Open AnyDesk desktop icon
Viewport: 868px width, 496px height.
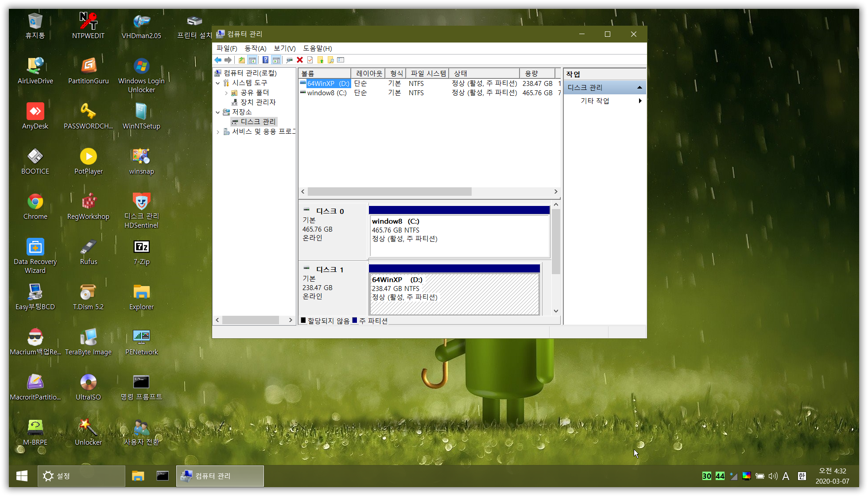point(35,116)
